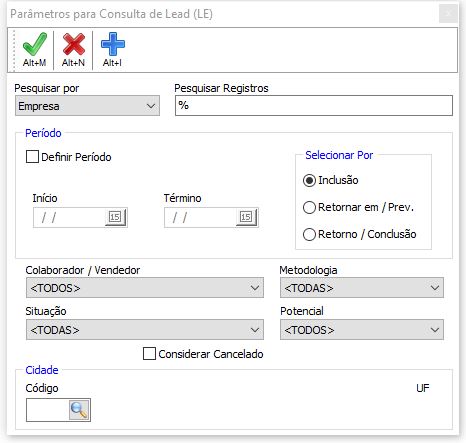Expand the Colaborador / Vendedor dropdown
Image resolution: width=466 pixels, height=443 pixels.
[x=145, y=288]
